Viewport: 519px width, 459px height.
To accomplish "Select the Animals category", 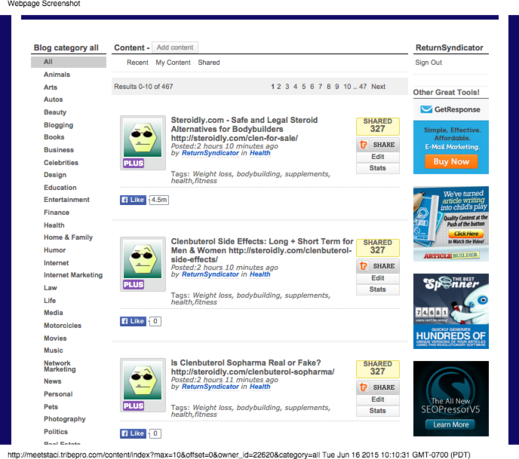I will pyautogui.click(x=57, y=75).
